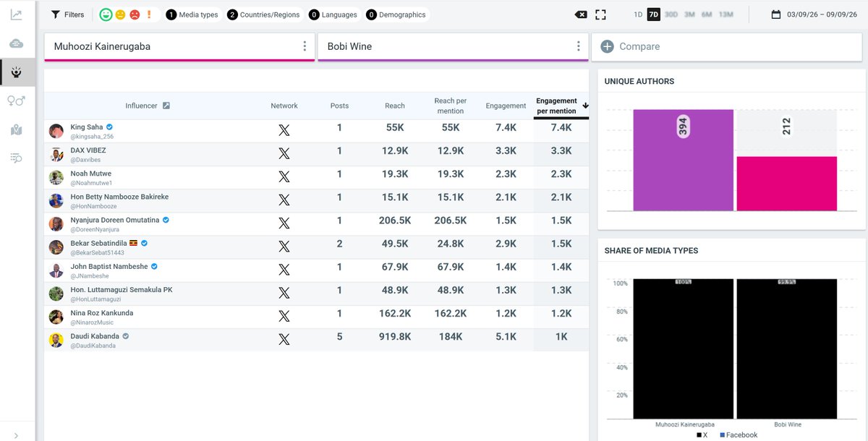The image size is (868, 441).
Task: Open the Demographics filter dropdown
Action: (396, 14)
